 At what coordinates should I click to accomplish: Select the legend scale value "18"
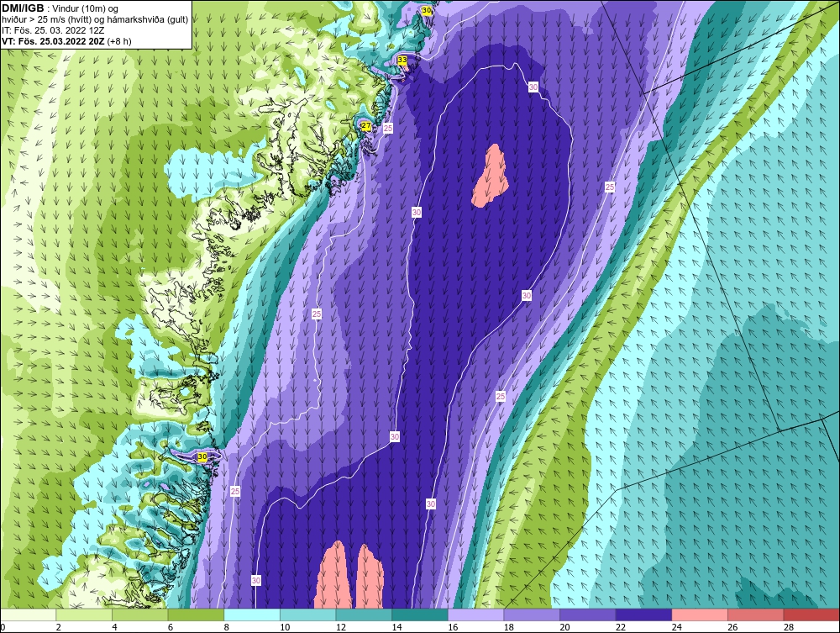508,627
